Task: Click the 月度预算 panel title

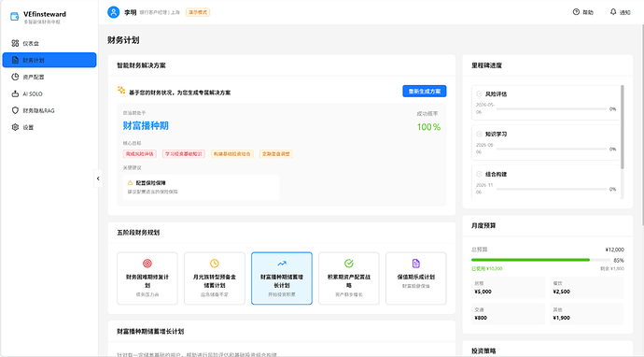Action: click(x=483, y=226)
